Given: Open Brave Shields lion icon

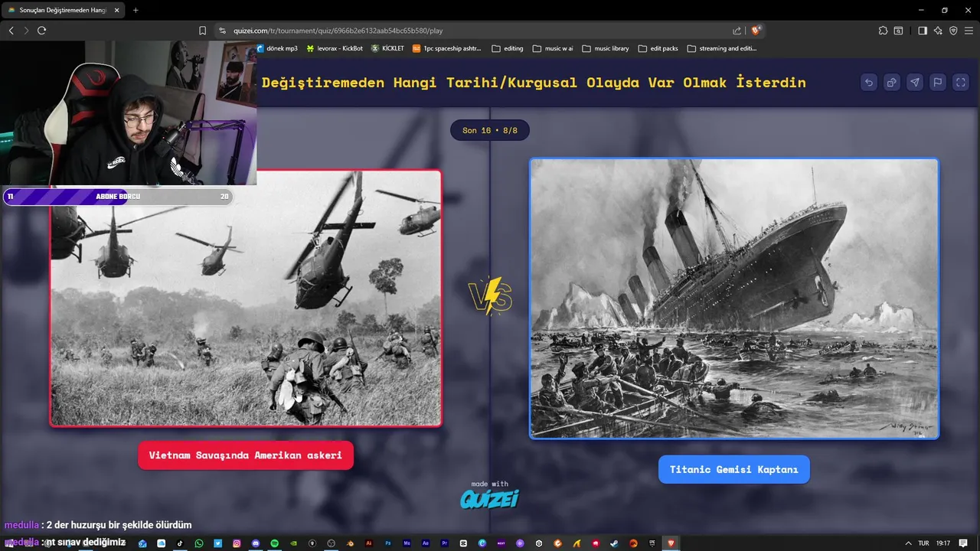Looking at the screenshot, I should click(756, 31).
